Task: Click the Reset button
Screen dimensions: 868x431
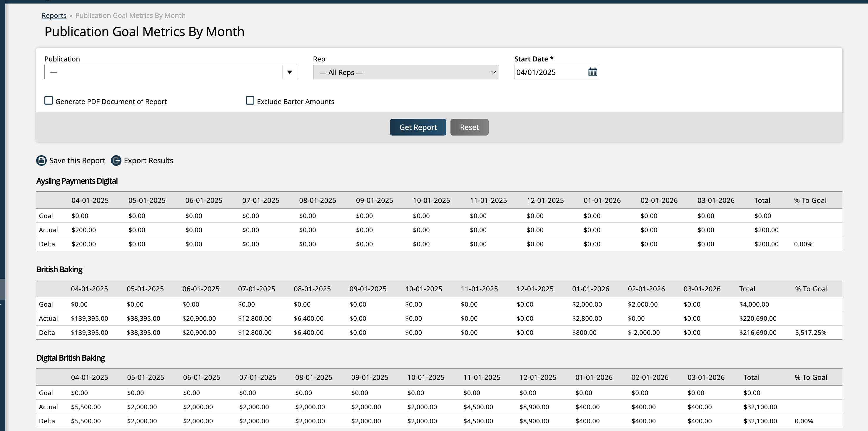Action: coord(469,127)
